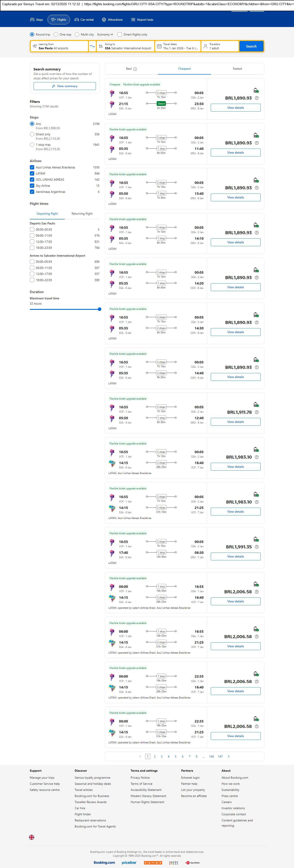
Task: Click the maximum travel time slider handle
Action: coord(99,309)
